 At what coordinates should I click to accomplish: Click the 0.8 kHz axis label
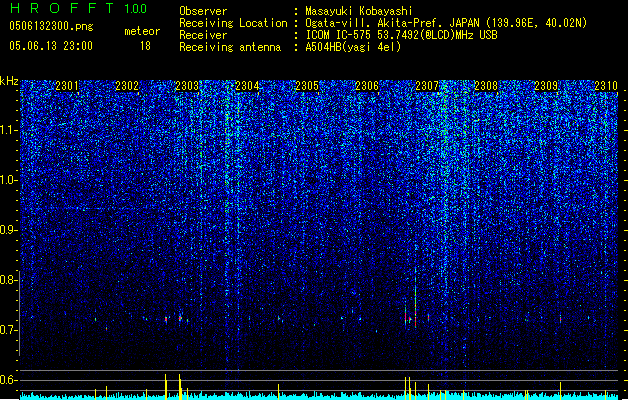pos(9,280)
